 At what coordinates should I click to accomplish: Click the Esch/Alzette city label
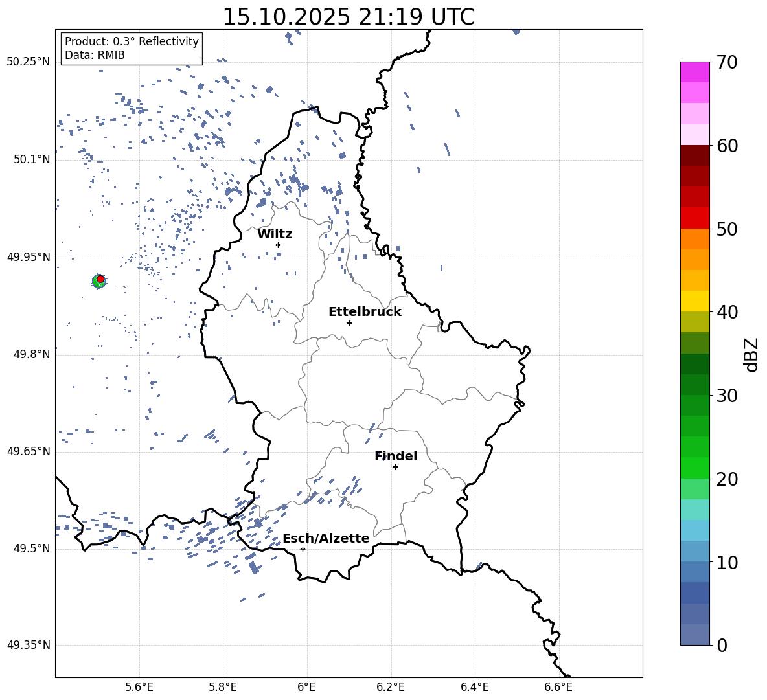click(326, 538)
